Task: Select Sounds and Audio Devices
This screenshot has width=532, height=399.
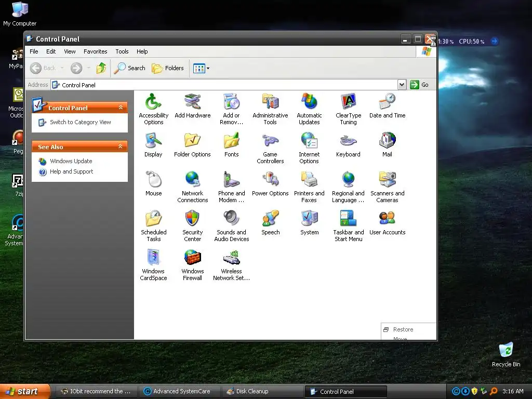Action: tap(231, 225)
